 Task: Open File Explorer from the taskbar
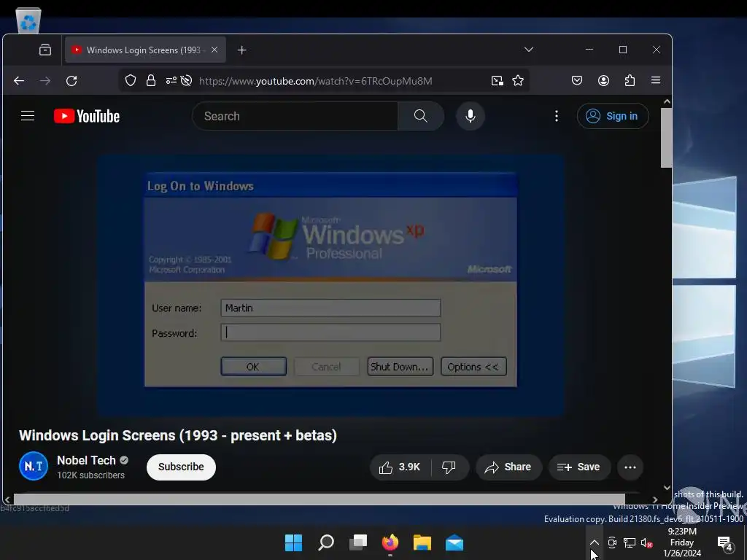422,542
